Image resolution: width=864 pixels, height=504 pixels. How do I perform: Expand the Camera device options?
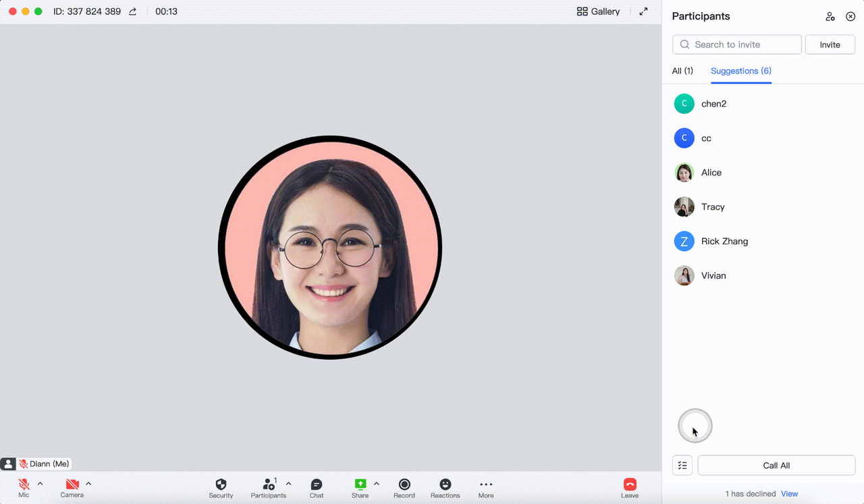pos(88,482)
